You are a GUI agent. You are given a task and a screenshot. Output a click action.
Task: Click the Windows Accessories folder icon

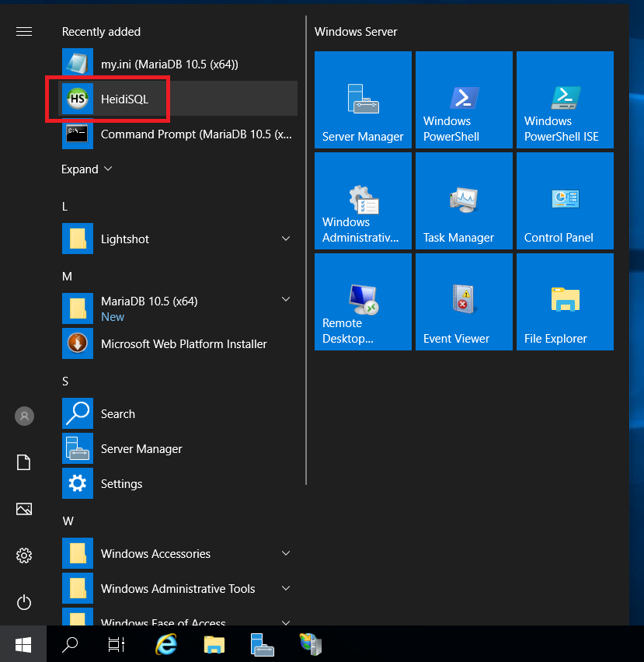78,553
